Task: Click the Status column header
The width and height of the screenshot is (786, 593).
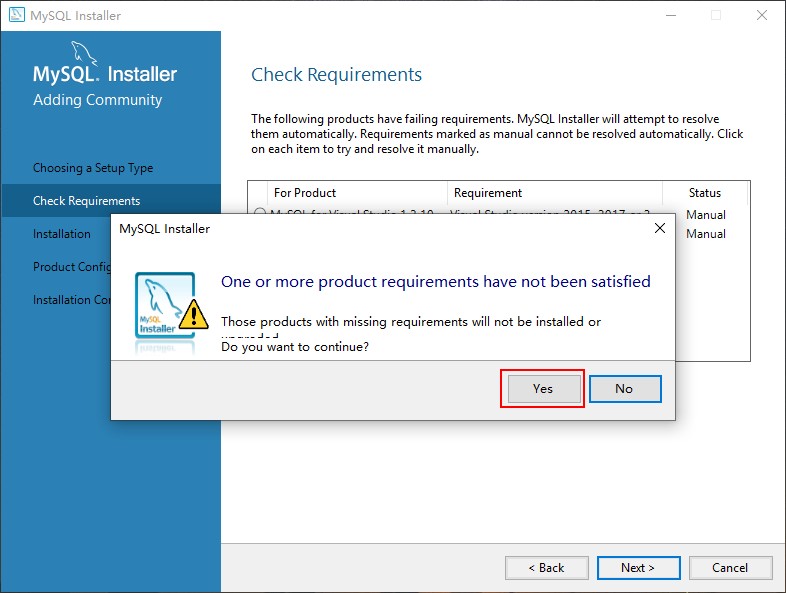Action: [x=704, y=192]
